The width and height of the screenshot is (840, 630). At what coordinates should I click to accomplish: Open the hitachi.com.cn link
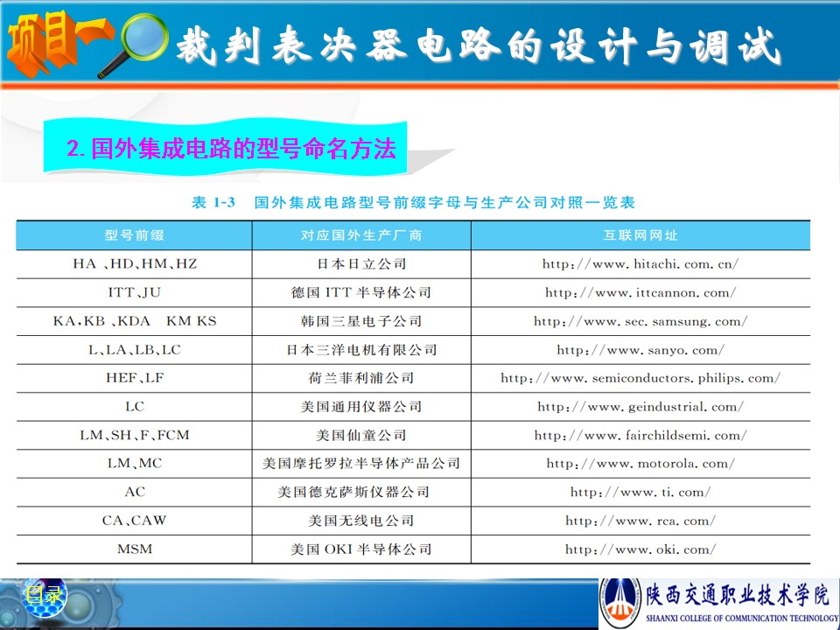(640, 263)
